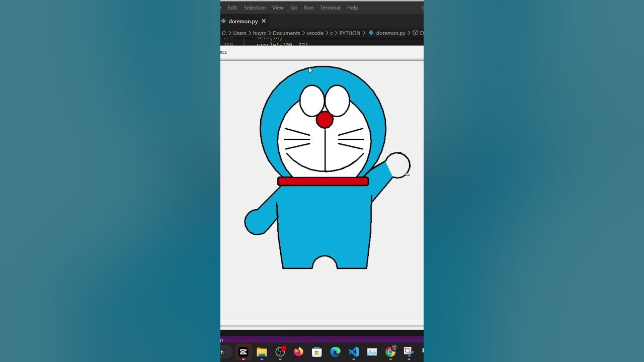Click doremon.py in the breadcrumb path
The height and width of the screenshot is (362, 644).
pyautogui.click(x=391, y=33)
